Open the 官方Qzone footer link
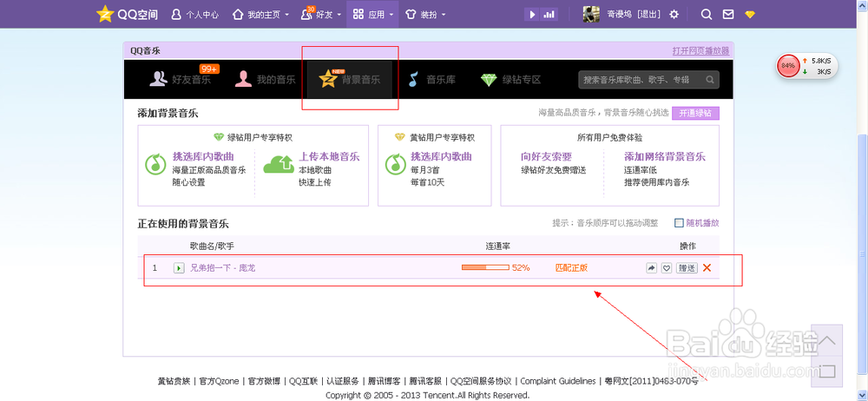The height and width of the screenshot is (401, 868). (220, 381)
